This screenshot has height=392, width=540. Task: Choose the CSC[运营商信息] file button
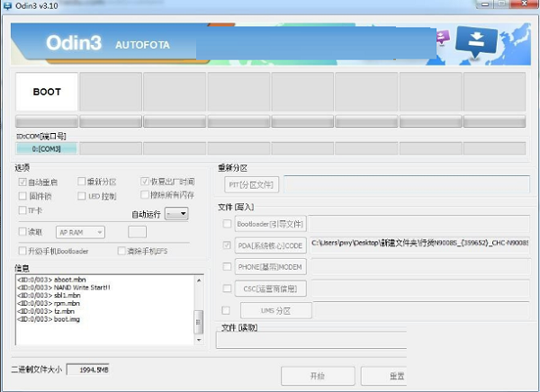click(x=270, y=289)
